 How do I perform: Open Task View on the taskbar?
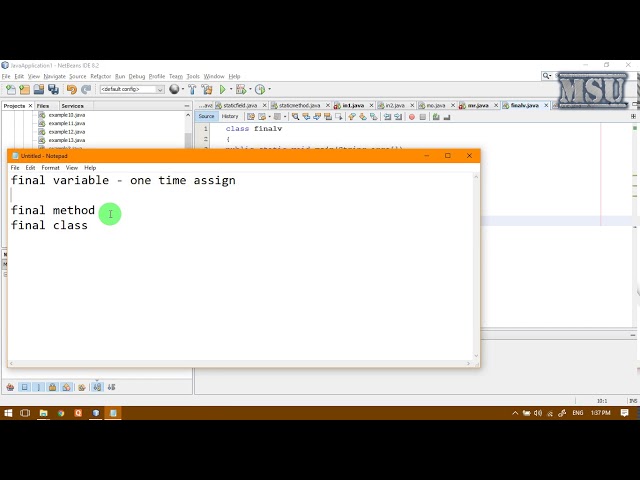coord(25,413)
